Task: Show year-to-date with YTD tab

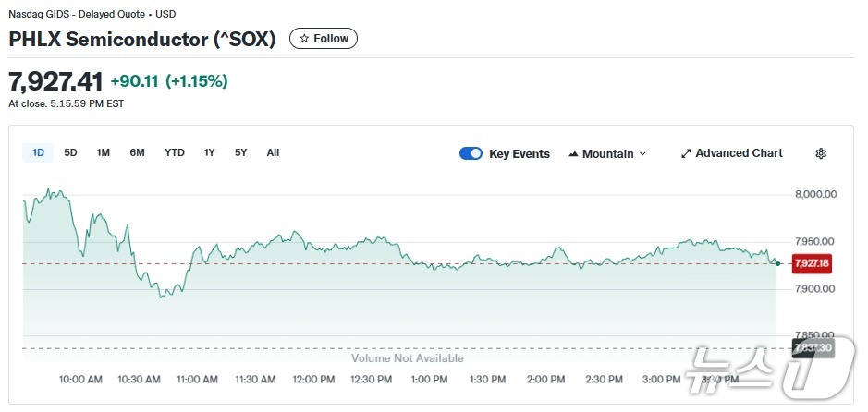Action: click(175, 152)
